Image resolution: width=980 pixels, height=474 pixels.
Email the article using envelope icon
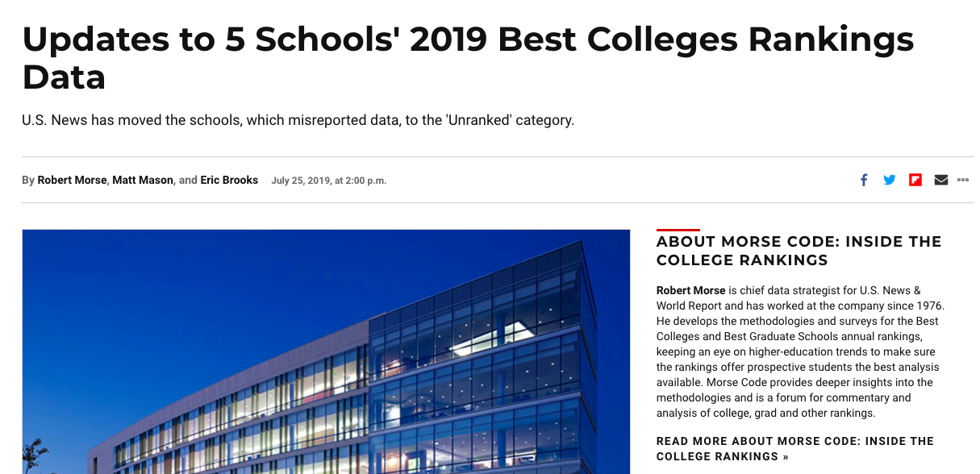[x=940, y=180]
